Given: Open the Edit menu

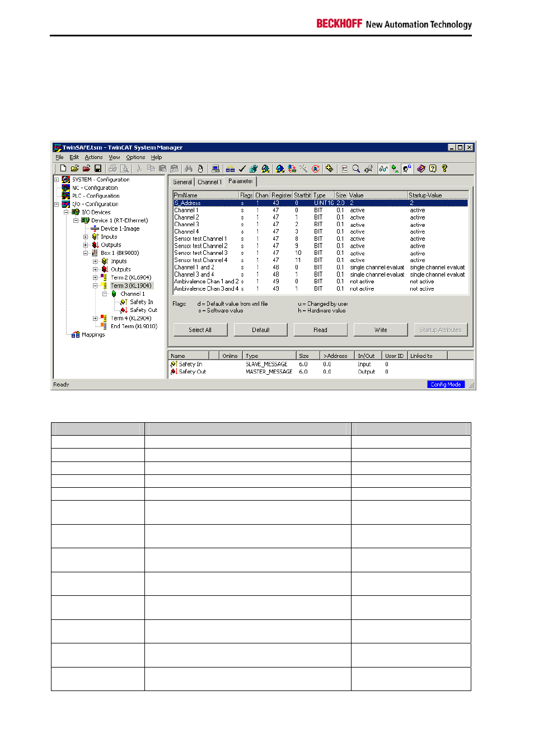Looking at the screenshot, I should pyautogui.click(x=74, y=157).
